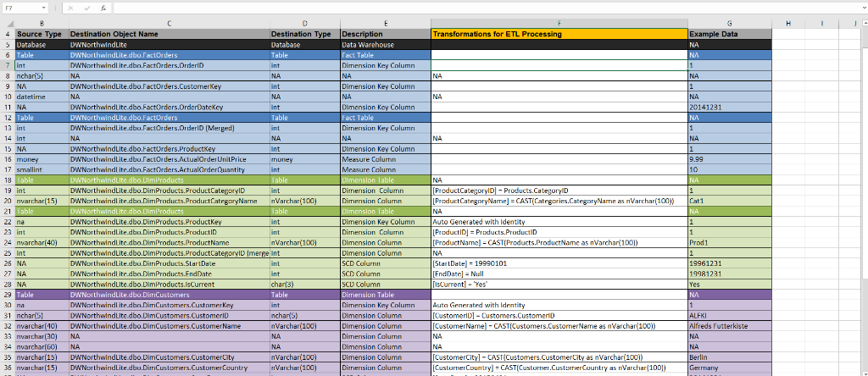Select cell '[EndDate] = Null'
The image size is (868, 376).
[x=559, y=274]
